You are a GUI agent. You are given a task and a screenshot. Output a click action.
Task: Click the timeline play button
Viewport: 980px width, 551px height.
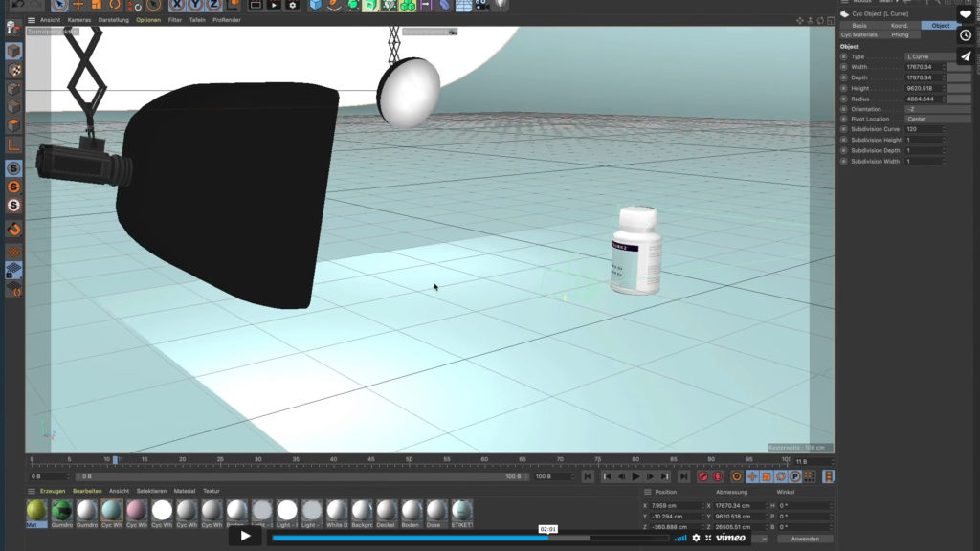click(x=635, y=476)
